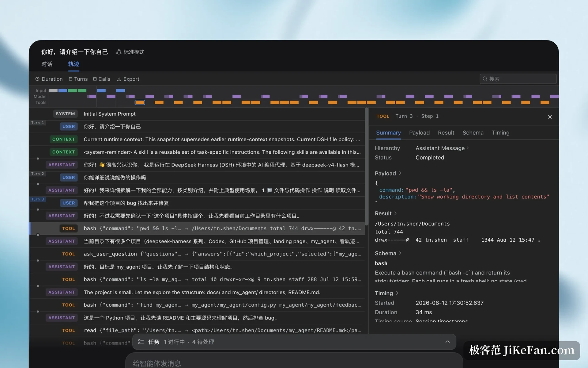
Task: Open the read file_path TOOL row
Action: pyautogui.click(x=197, y=330)
